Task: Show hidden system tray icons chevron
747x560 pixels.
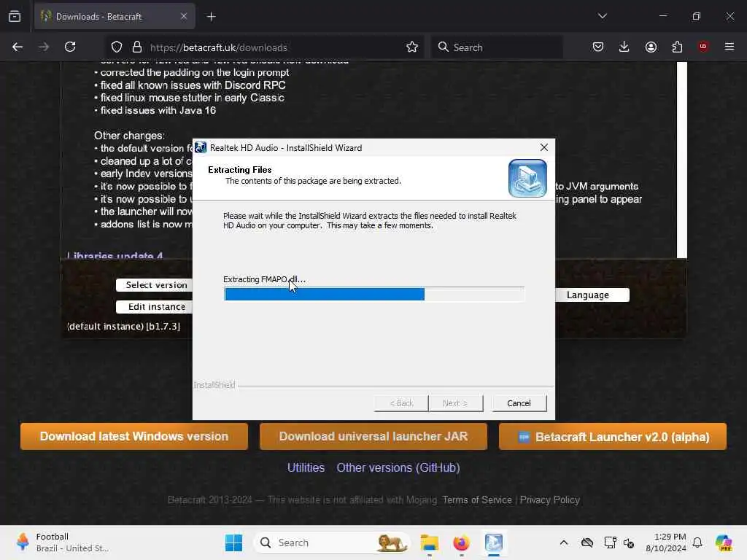Action: point(564,542)
